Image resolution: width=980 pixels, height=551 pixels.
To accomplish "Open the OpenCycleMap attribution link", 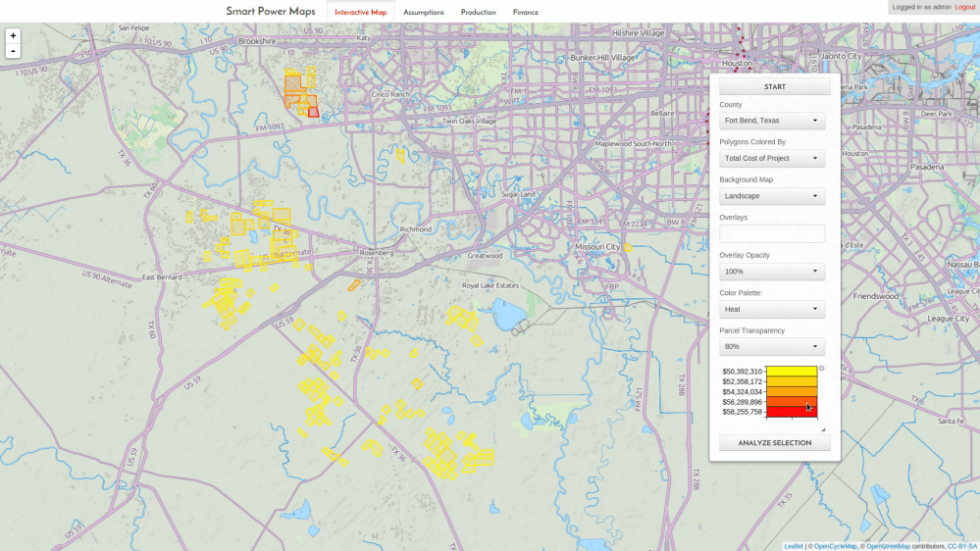I will (836, 547).
